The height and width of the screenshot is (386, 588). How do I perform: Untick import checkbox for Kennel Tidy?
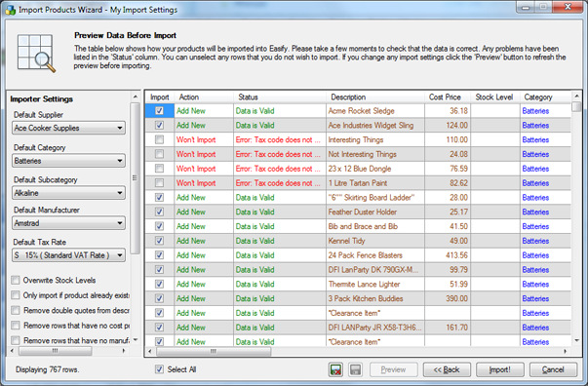(x=159, y=241)
